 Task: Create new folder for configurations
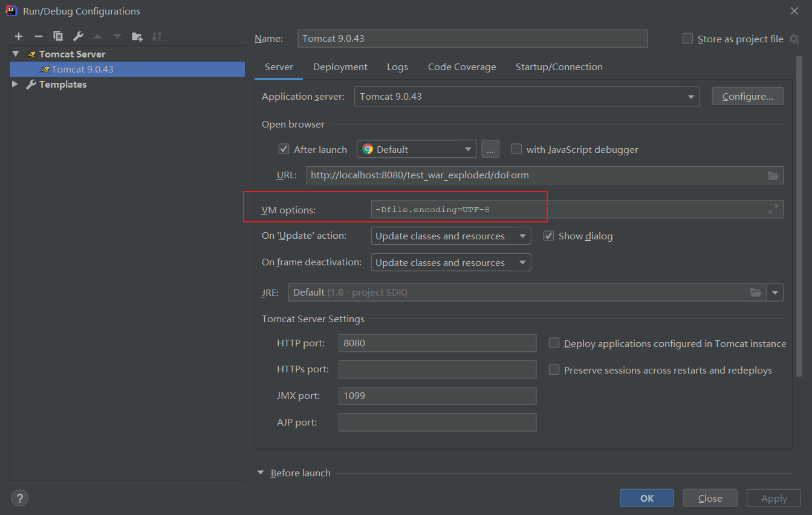(x=137, y=36)
